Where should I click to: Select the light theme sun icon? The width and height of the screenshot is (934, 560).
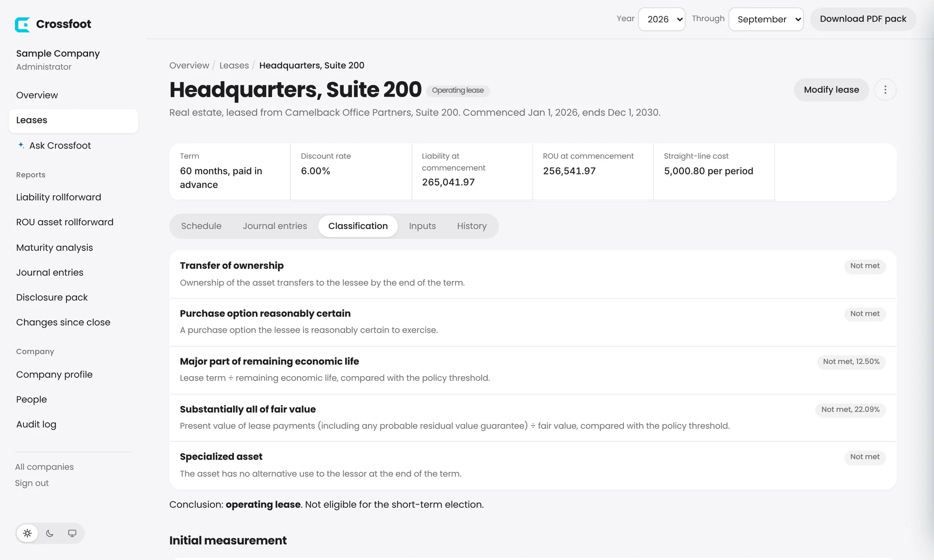tap(28, 533)
